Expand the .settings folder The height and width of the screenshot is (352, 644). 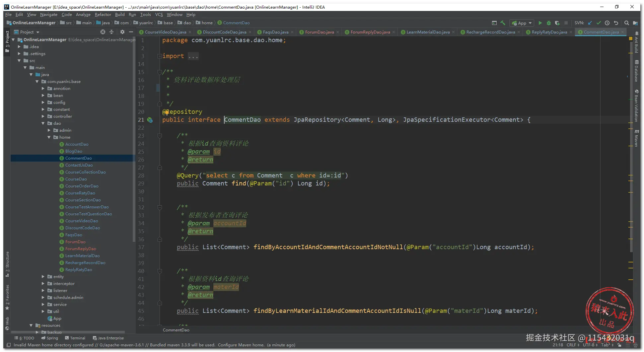[19, 54]
